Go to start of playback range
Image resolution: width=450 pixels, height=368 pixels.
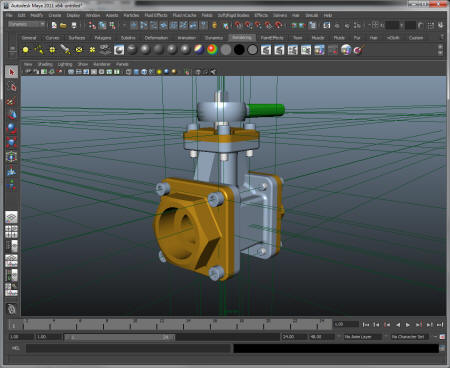(366, 324)
